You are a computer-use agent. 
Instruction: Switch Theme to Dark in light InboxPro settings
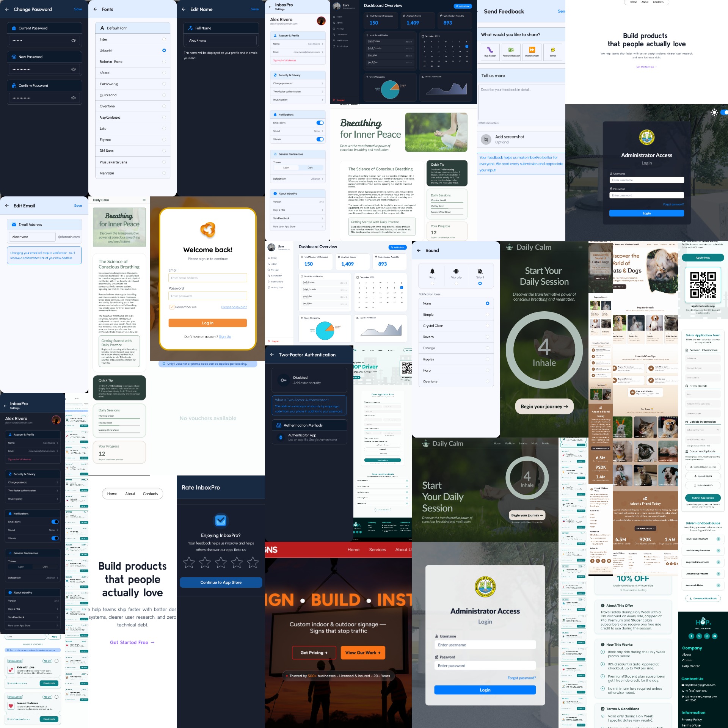[x=310, y=168]
